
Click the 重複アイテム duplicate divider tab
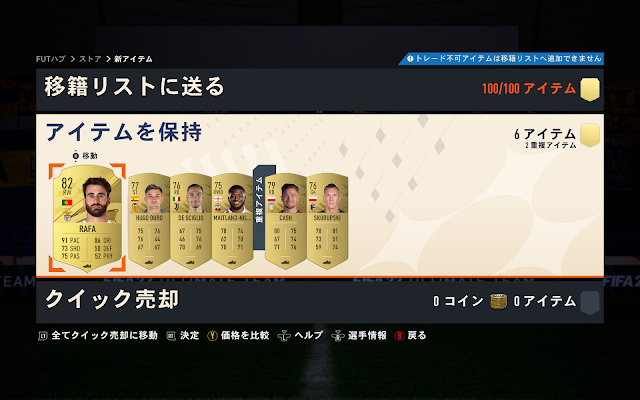click(259, 207)
